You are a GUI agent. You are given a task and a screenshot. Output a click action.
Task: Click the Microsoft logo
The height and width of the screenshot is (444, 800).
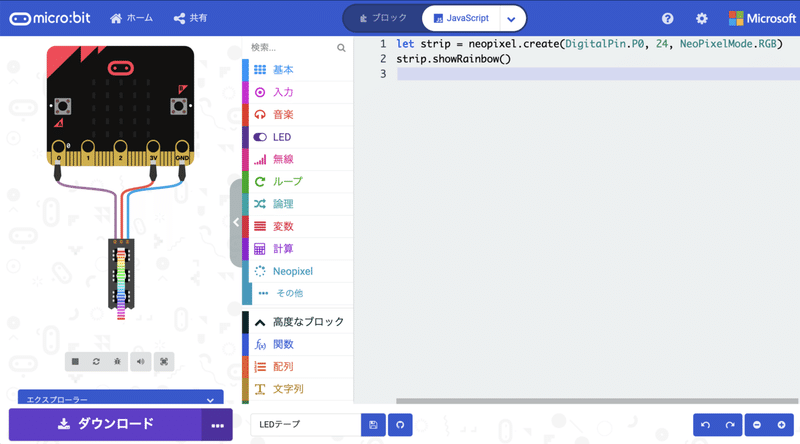point(762,18)
